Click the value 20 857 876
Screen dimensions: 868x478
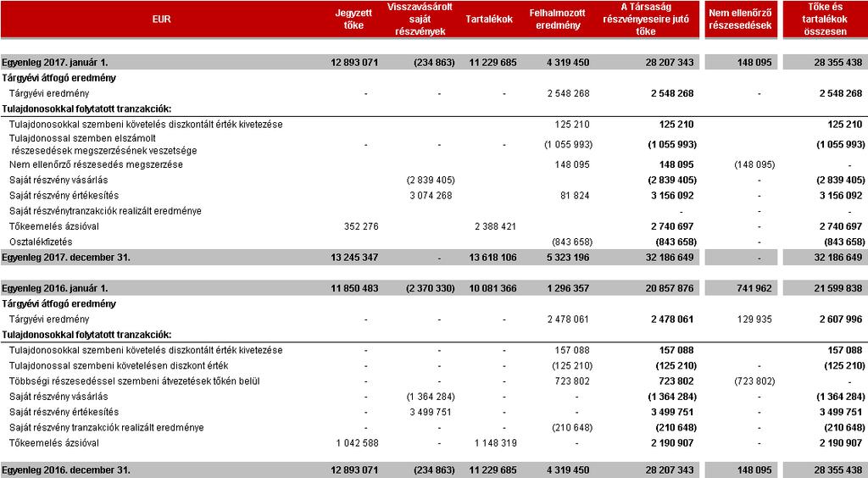click(x=670, y=288)
